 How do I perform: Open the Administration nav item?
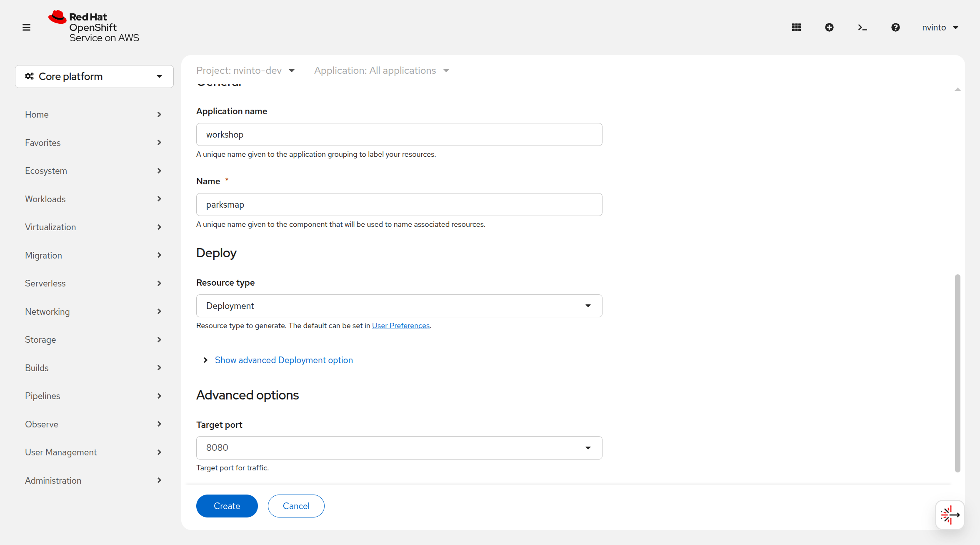click(x=94, y=480)
